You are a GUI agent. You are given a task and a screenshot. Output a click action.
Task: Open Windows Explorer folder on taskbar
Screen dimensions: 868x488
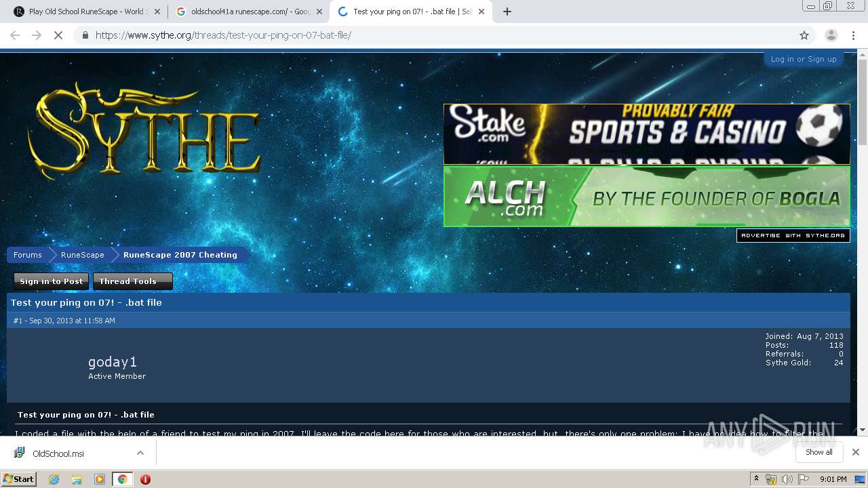pos(77,479)
